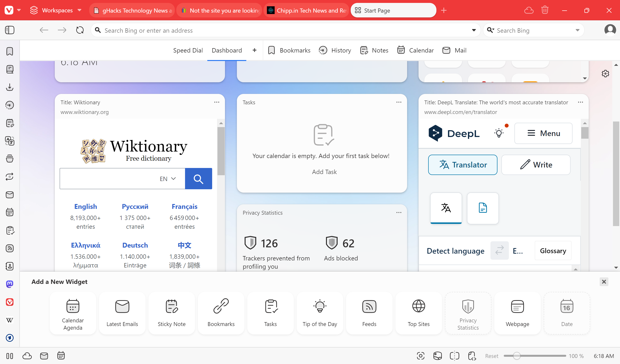The image size is (620, 364).
Task: Close the Add a New Widget panel
Action: [604, 282]
